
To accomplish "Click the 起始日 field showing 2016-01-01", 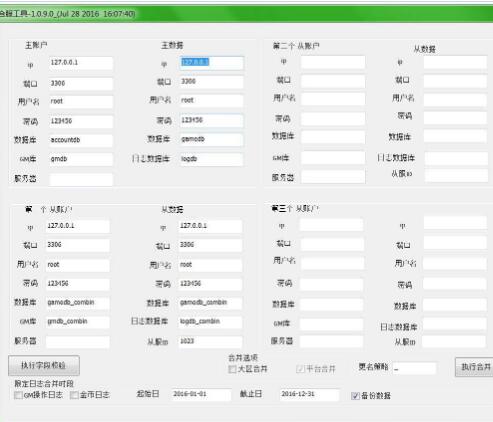I will pyautogui.click(x=201, y=394).
